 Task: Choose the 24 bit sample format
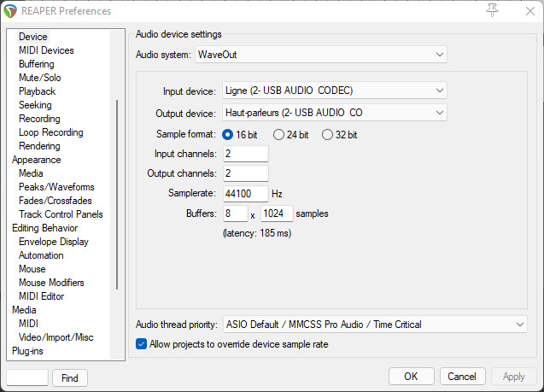(278, 134)
